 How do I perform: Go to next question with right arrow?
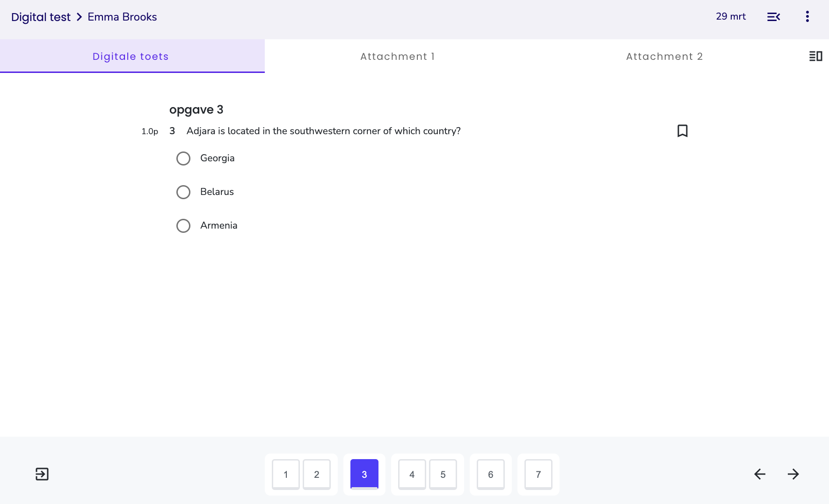pyautogui.click(x=793, y=474)
